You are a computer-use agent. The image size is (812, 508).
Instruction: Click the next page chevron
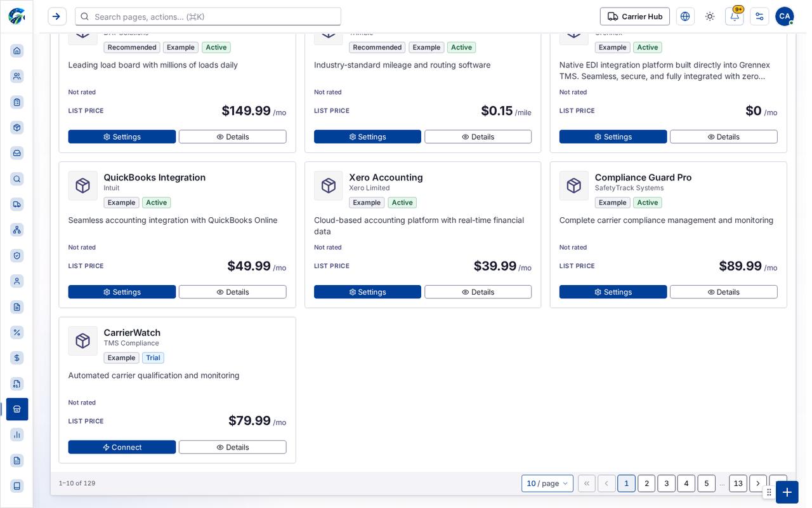point(758,483)
